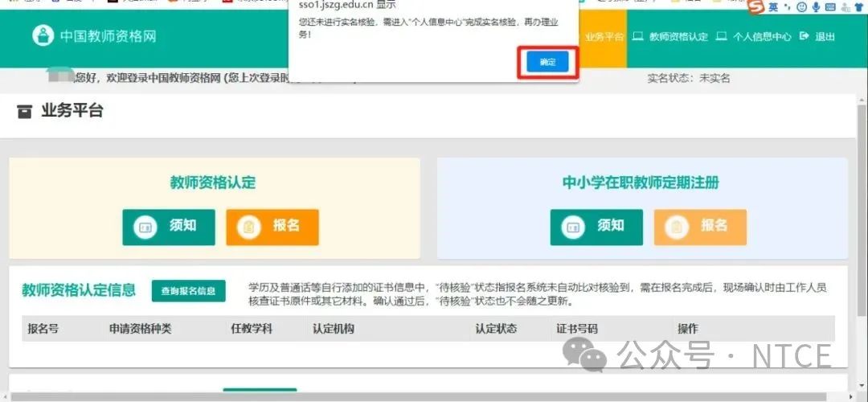Click the Sogou skin shirt icon
Image resolution: width=868 pixels, height=402 pixels.
(x=858, y=7)
